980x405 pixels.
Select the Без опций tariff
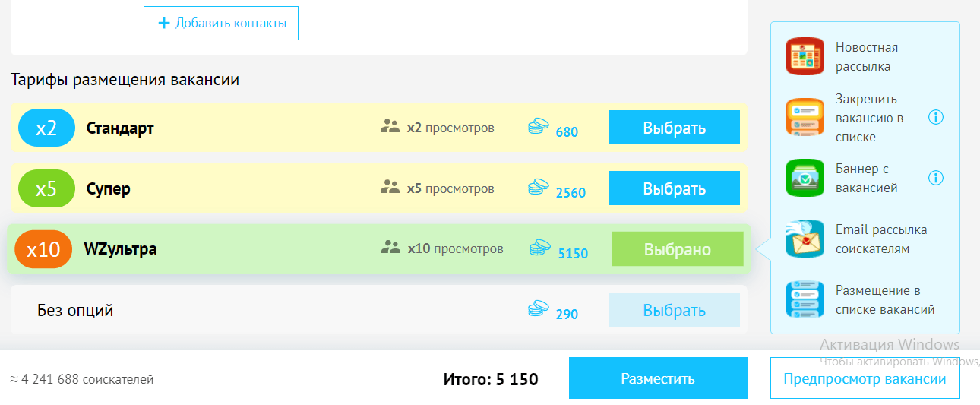(x=674, y=310)
